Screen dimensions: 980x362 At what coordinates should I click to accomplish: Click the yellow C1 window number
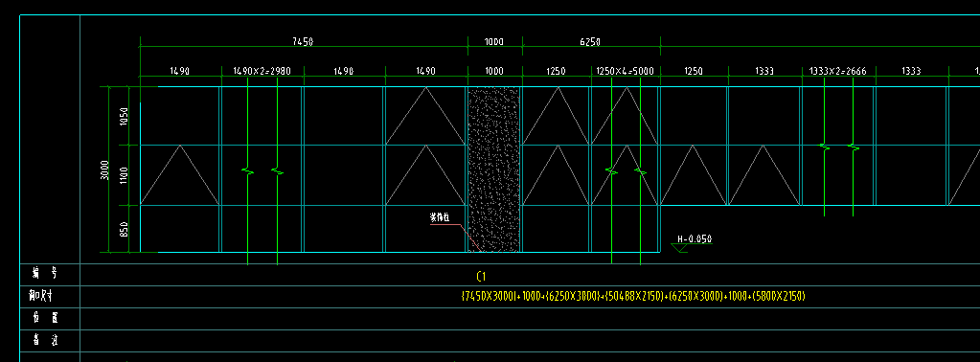(481, 276)
